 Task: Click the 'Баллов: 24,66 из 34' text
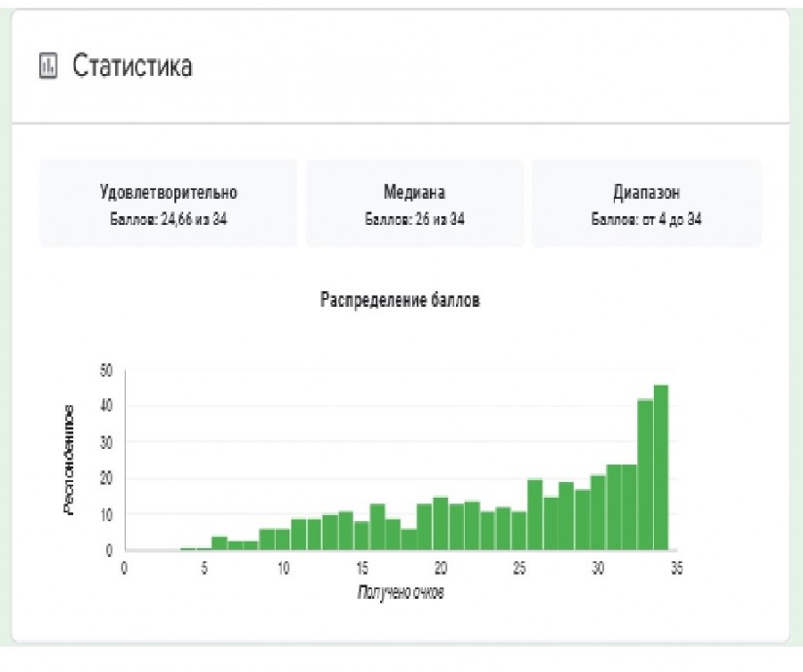pos(169,219)
